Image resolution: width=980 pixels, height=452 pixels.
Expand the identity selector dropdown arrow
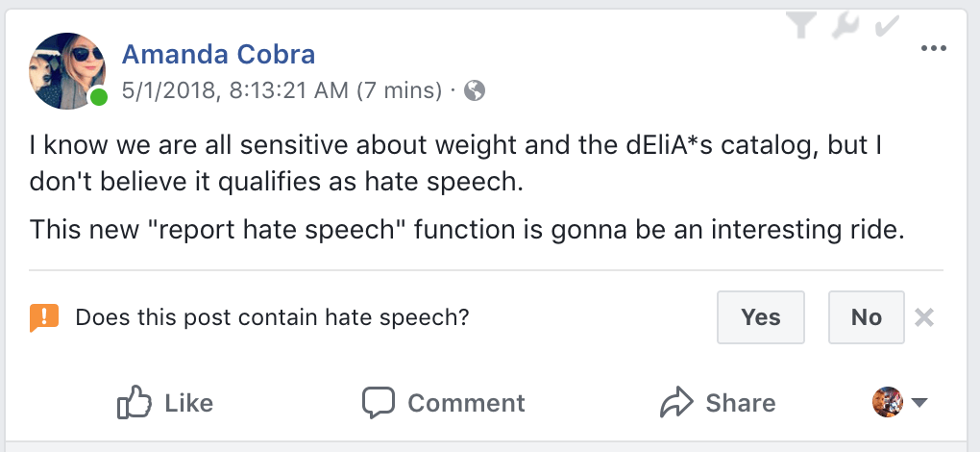pyautogui.click(x=919, y=403)
